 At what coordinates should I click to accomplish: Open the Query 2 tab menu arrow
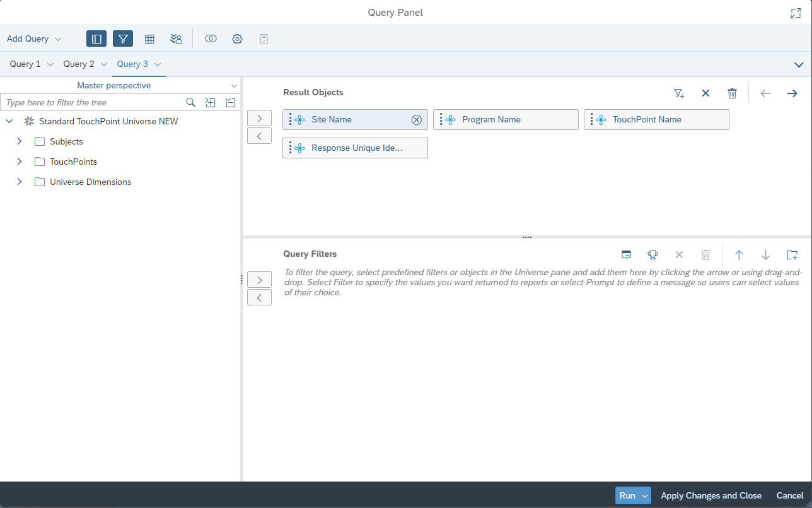click(x=104, y=64)
